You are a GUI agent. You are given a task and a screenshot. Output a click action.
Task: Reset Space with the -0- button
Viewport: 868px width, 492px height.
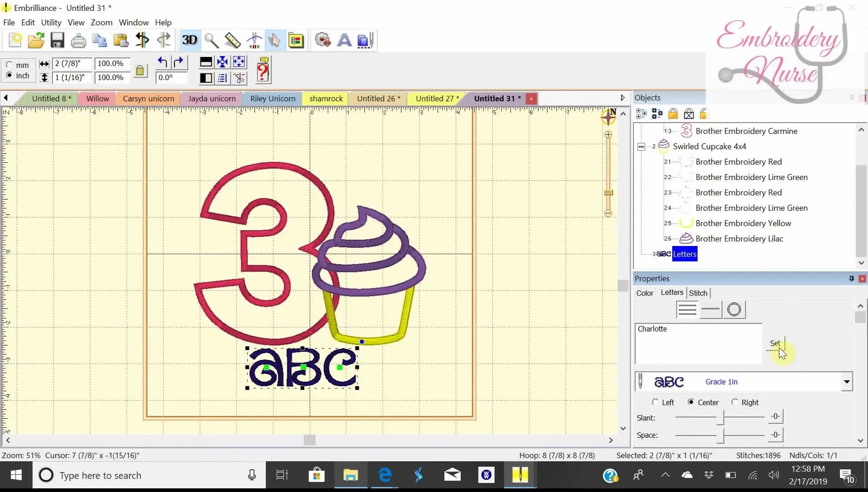(x=775, y=435)
